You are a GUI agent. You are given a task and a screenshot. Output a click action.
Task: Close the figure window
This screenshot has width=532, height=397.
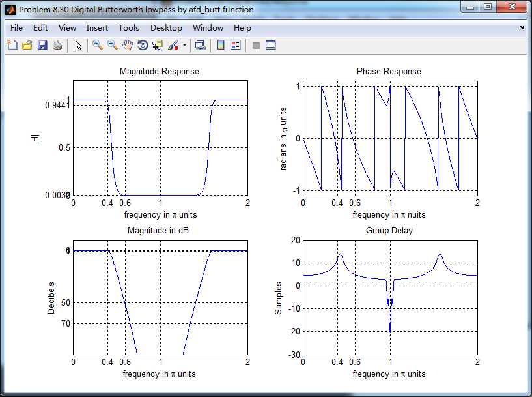(x=512, y=7)
